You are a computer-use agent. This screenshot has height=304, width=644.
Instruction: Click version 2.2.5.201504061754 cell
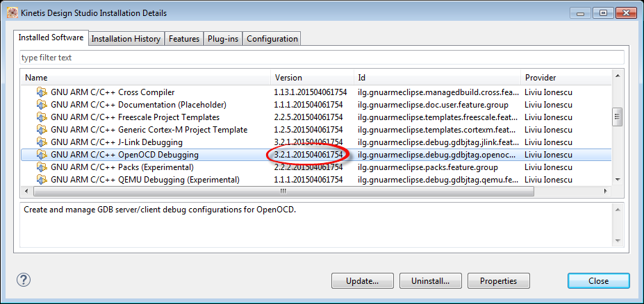[x=308, y=117]
